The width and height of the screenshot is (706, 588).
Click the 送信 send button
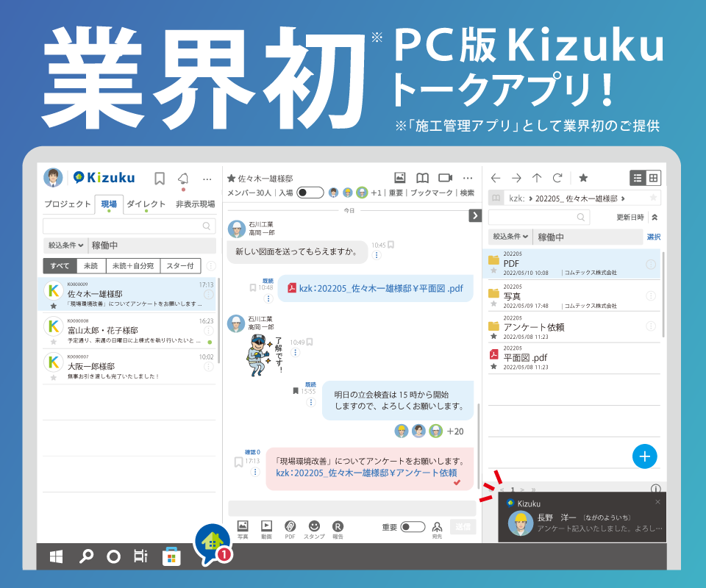(462, 526)
